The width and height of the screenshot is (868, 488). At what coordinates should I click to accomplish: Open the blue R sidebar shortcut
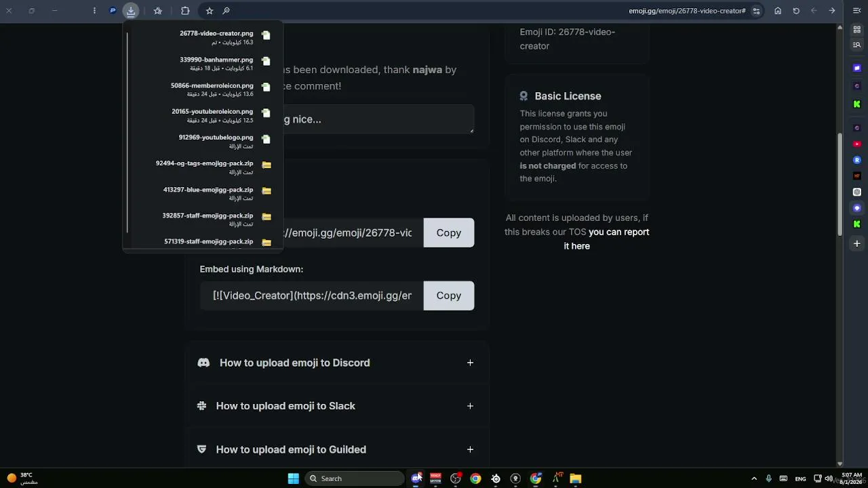click(x=857, y=160)
